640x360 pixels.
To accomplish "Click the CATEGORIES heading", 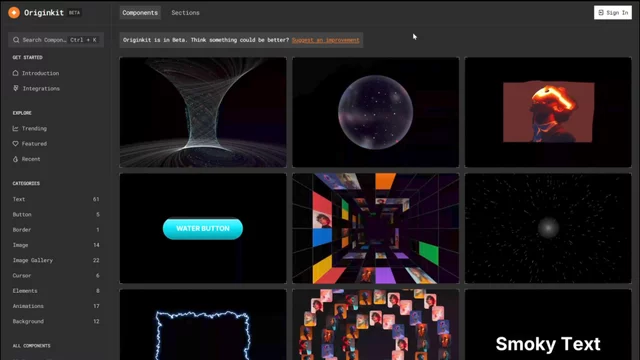I will click(26, 184).
